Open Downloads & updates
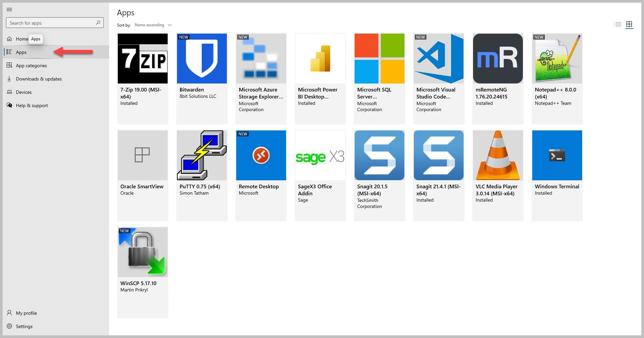 point(56,79)
